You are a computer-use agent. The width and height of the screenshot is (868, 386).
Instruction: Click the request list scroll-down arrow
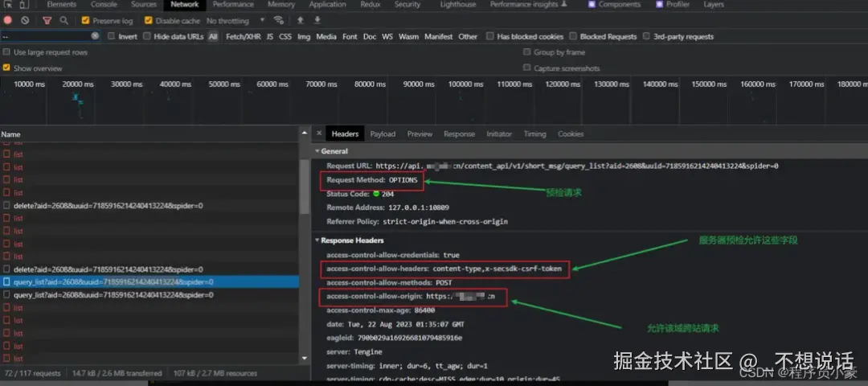click(305, 359)
